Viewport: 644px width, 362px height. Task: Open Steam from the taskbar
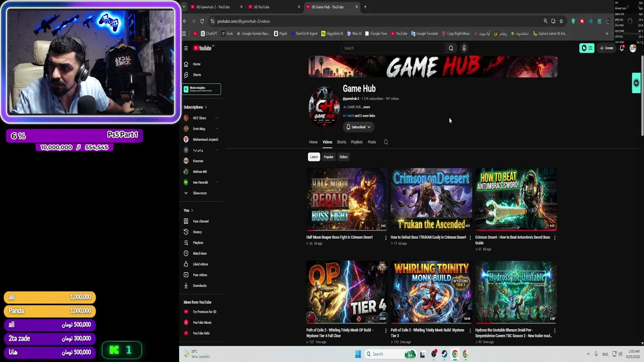tap(444, 354)
